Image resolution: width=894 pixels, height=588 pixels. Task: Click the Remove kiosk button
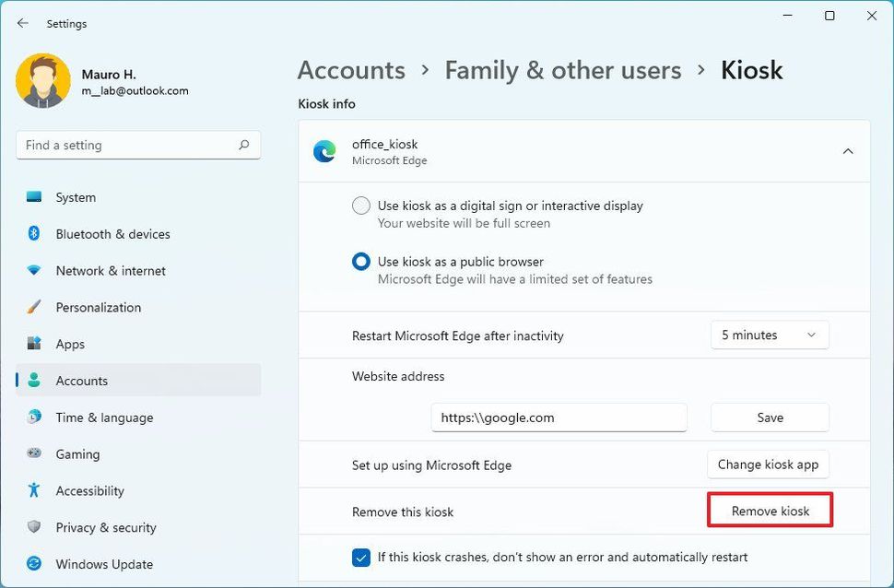click(x=770, y=511)
